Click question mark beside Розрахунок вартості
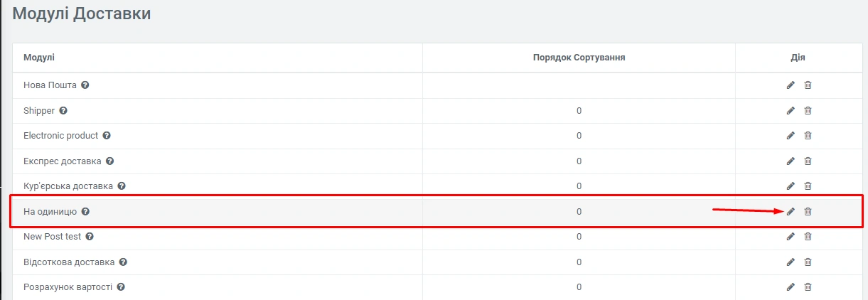 [121, 287]
